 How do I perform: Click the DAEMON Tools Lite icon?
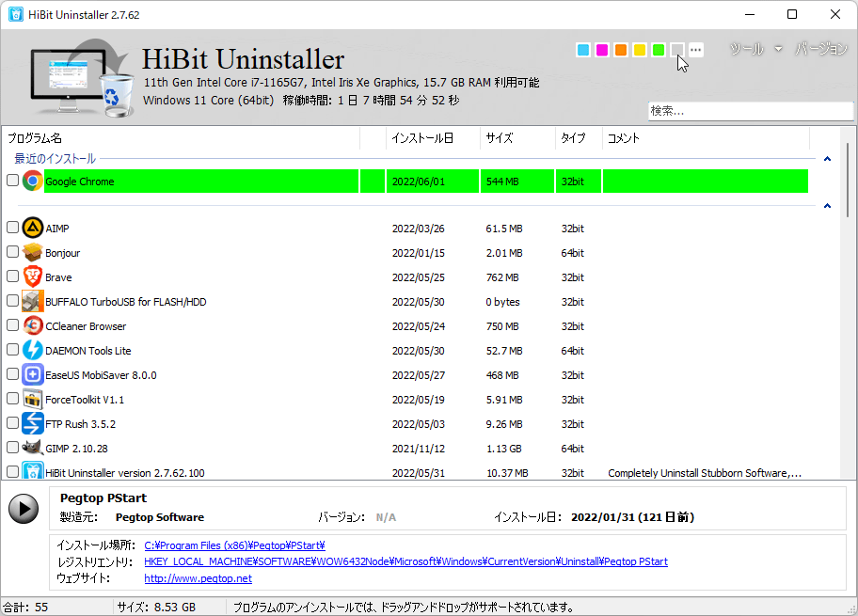[x=32, y=351]
